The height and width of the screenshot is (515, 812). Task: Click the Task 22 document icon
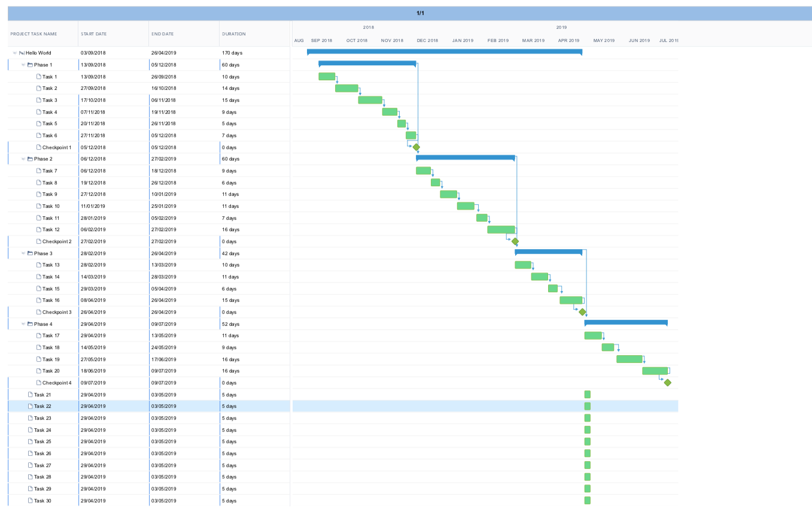(x=30, y=406)
